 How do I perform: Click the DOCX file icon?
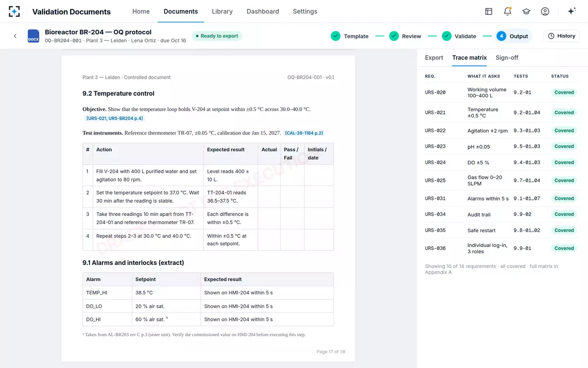[x=33, y=36]
